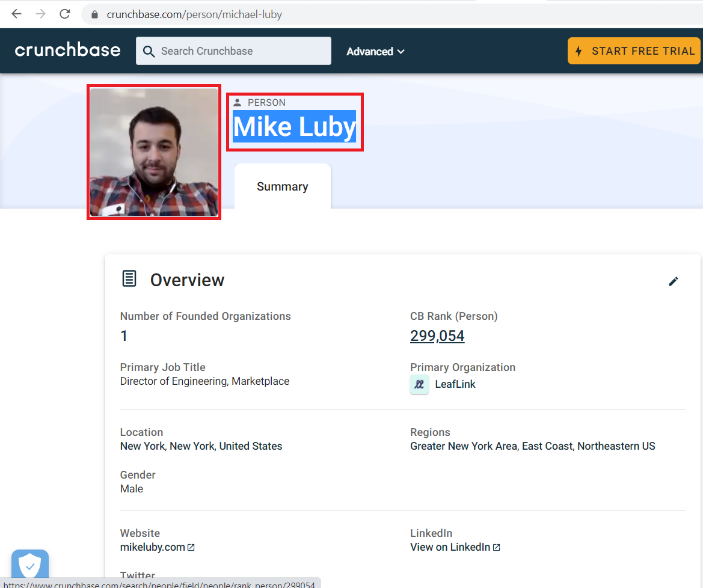This screenshot has width=703, height=588.
Task: Focus the Search Crunchbase field
Action: (233, 51)
